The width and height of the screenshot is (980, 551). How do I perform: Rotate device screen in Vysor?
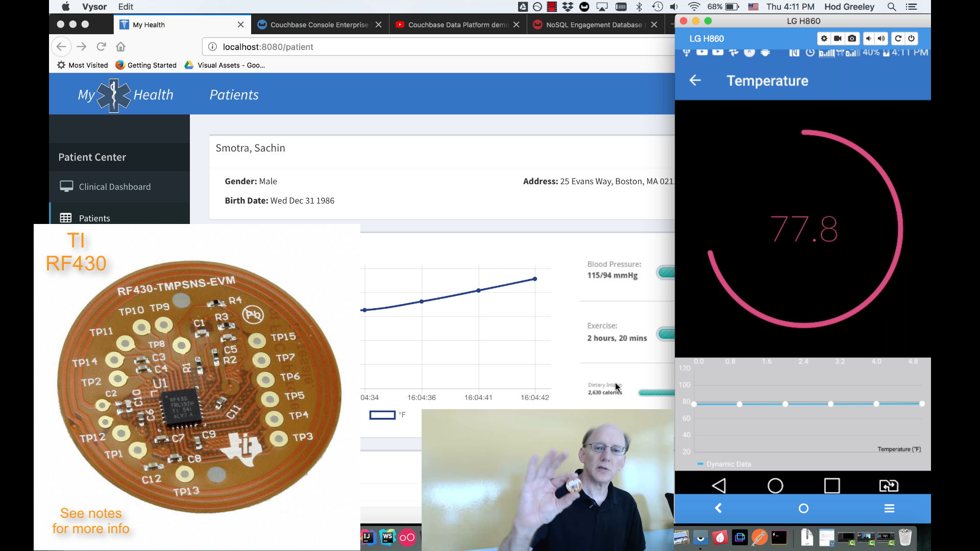coord(898,38)
